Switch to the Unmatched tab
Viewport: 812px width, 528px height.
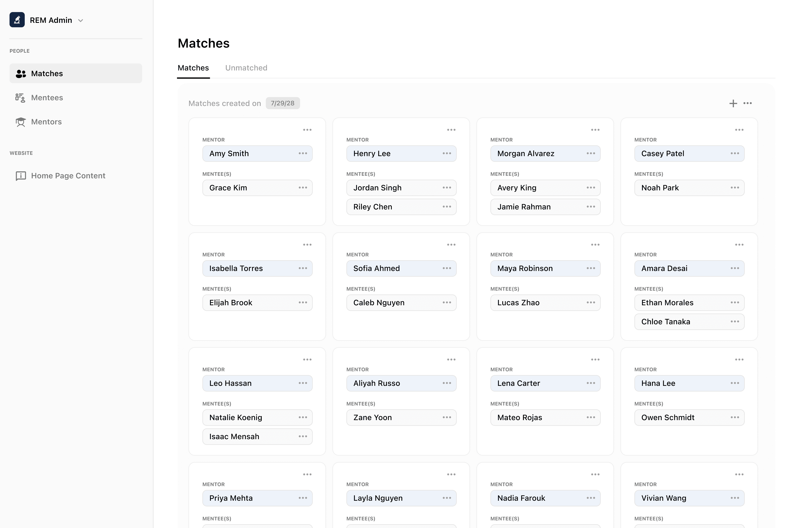(246, 68)
